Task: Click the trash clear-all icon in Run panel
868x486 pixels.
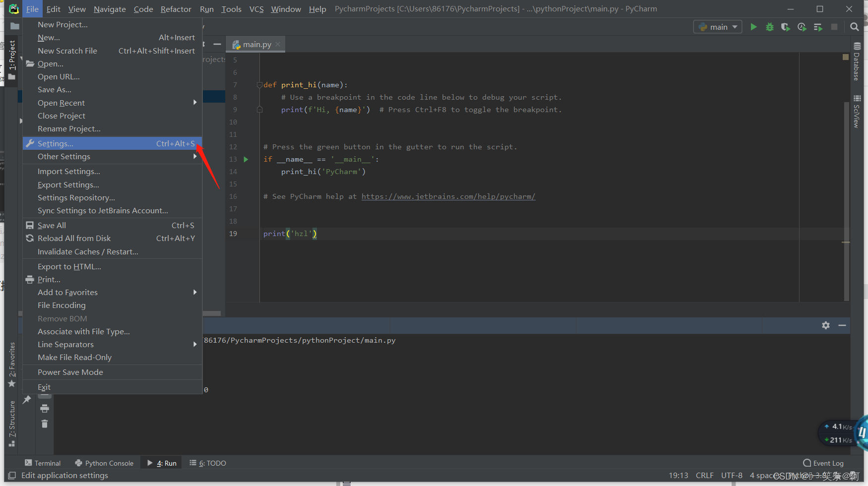Action: pos(45,424)
